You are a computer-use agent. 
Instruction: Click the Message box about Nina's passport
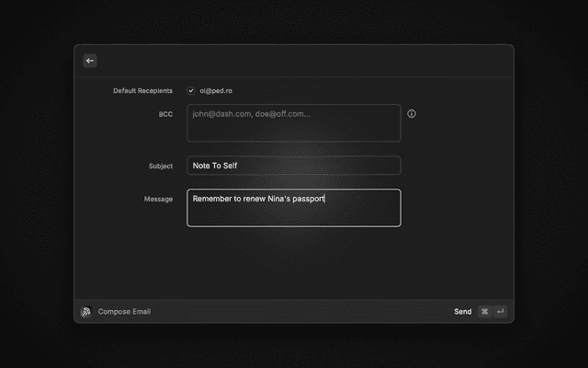[x=294, y=213]
